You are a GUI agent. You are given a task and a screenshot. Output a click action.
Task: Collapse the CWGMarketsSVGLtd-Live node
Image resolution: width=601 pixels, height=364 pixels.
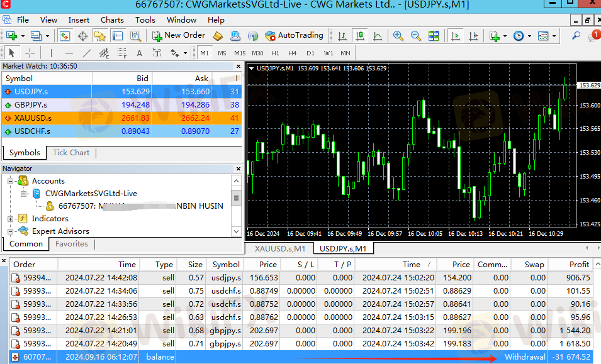click(23, 194)
